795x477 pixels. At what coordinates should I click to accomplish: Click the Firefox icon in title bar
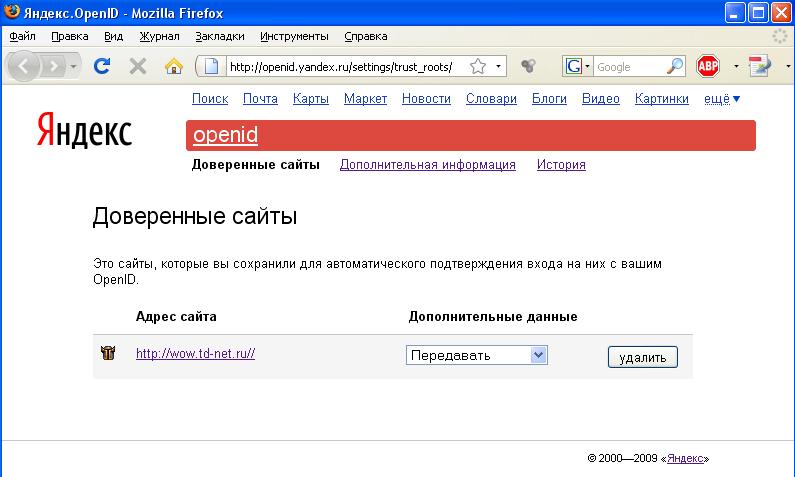11,11
